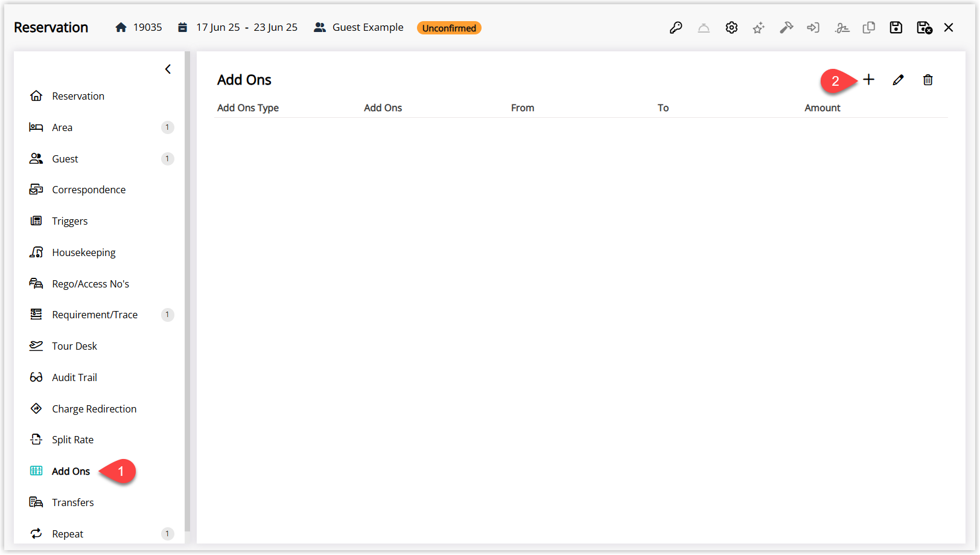Click the Area count badge
This screenshot has width=980, height=555.
167,127
